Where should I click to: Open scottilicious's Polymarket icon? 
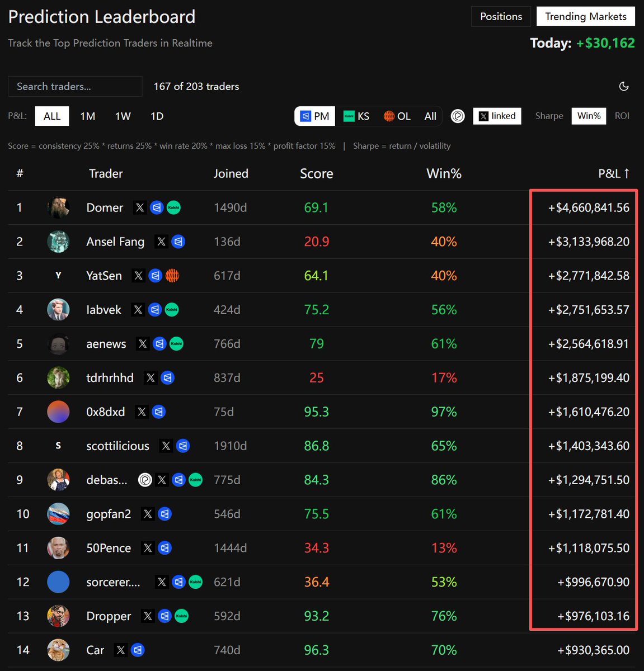tap(182, 446)
